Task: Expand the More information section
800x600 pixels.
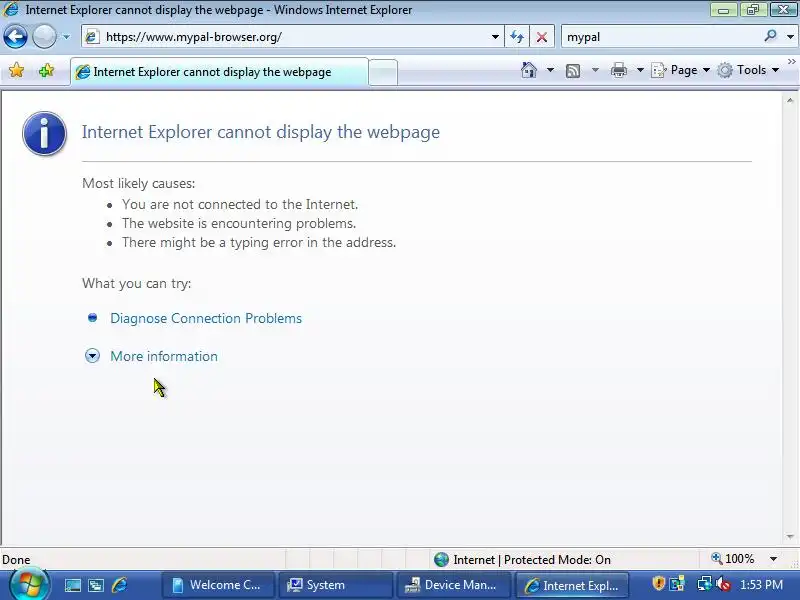Action: click(x=164, y=356)
